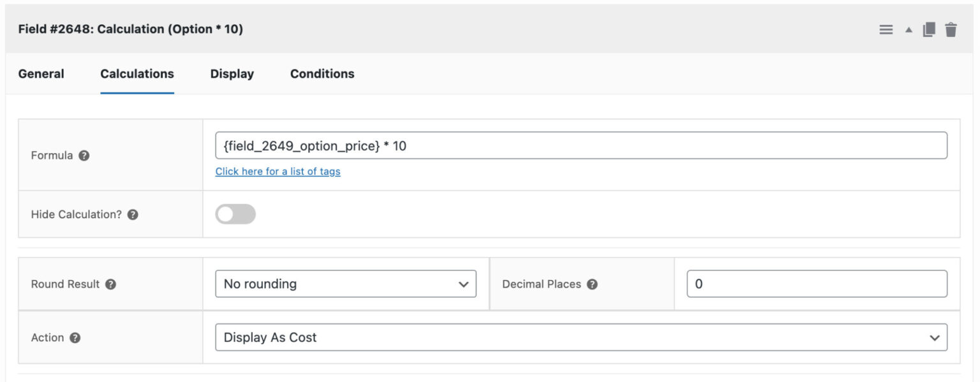Collapse field #2648 with the up-arrow icon

click(909, 30)
